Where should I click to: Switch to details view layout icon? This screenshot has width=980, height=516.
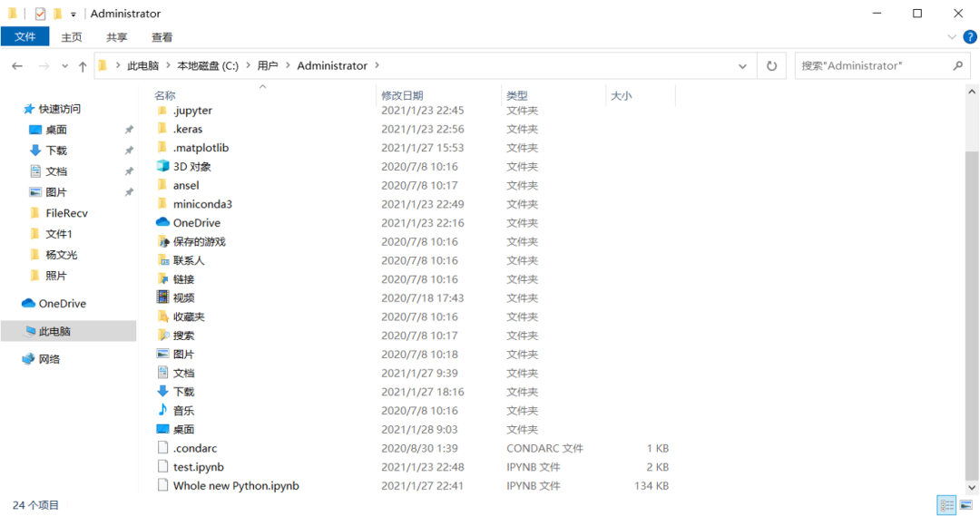click(x=946, y=505)
